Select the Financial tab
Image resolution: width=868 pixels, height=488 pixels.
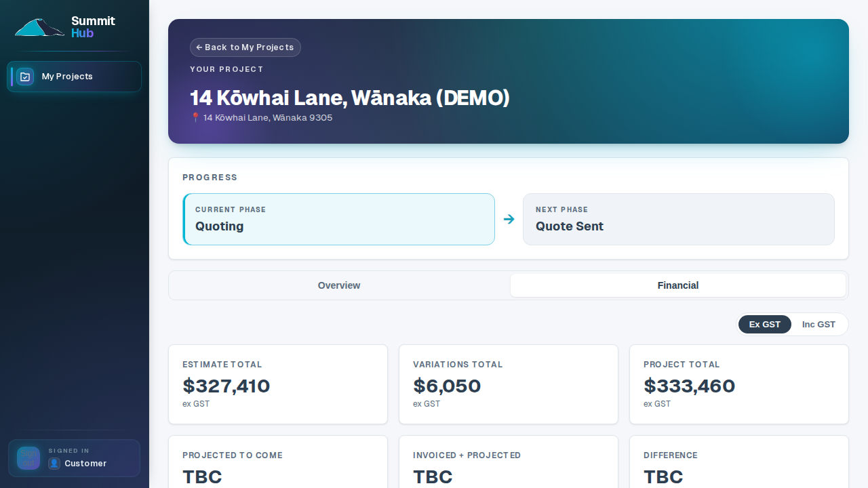pyautogui.click(x=678, y=285)
